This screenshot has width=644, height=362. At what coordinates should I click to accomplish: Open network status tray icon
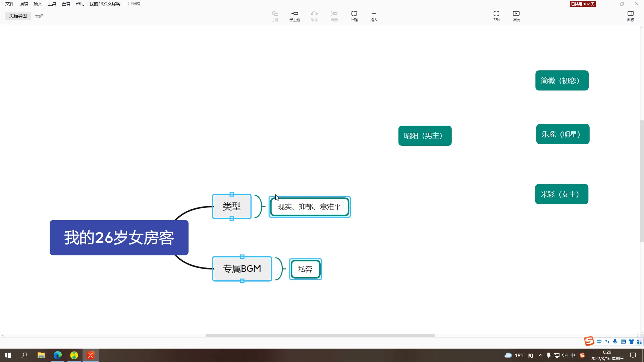point(556,355)
